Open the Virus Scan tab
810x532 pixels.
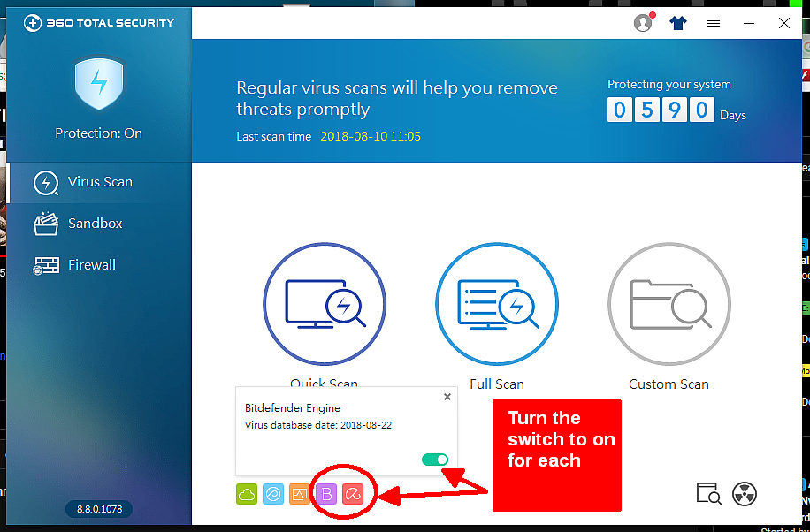point(99,182)
